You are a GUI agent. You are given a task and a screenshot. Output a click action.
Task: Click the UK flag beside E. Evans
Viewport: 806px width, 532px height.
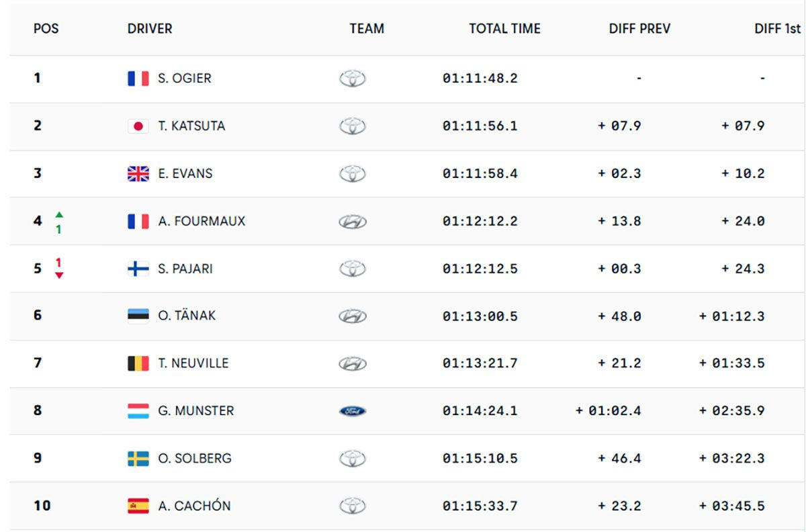tap(138, 174)
